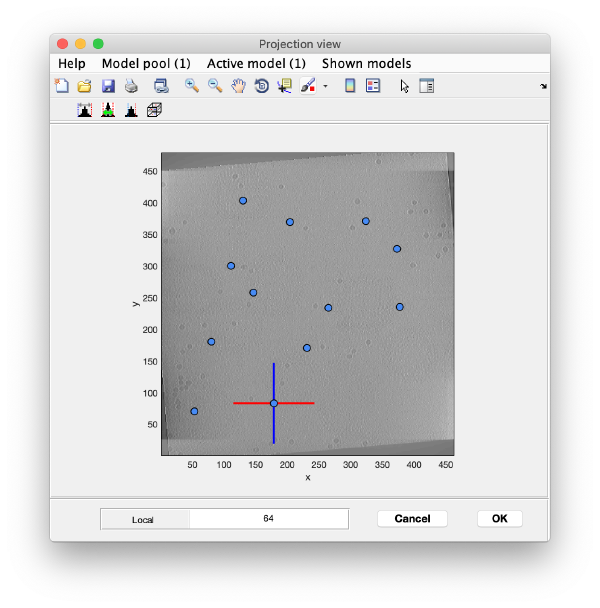
Task: Activate the Pan hand tool
Action: pos(238,86)
